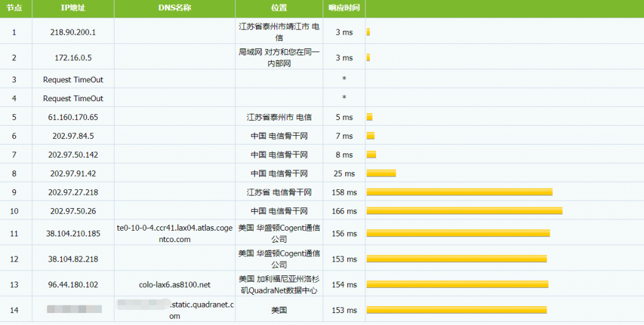Click location 江苏省 电信骨干网 in row 9
Screen dimensions: 644x325
(x=279, y=192)
